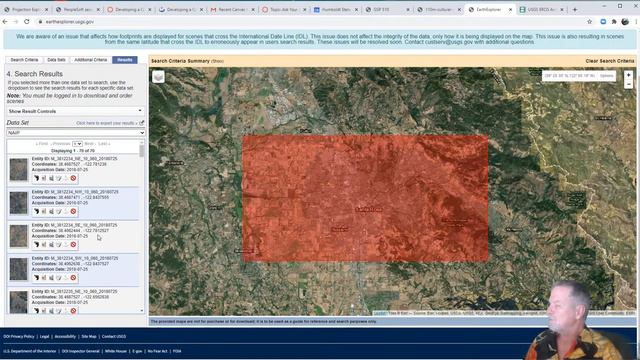The width and height of the screenshot is (640, 360).
Task: Show footprint for scene M_3812234_NW
Action: point(36,211)
